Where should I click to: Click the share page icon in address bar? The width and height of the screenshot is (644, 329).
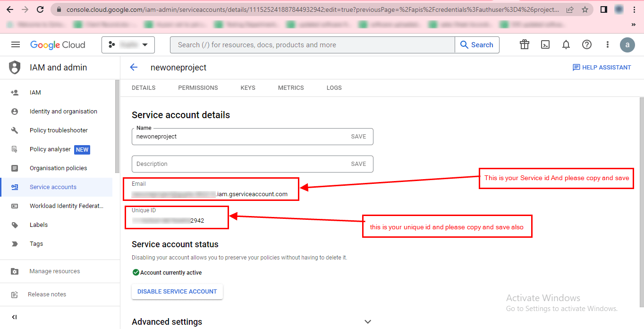(x=570, y=9)
